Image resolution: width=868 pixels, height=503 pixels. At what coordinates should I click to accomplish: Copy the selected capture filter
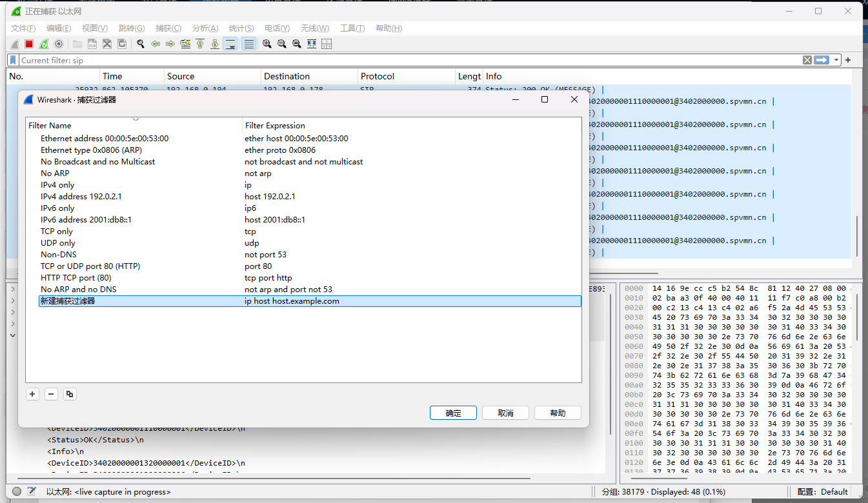(70, 394)
